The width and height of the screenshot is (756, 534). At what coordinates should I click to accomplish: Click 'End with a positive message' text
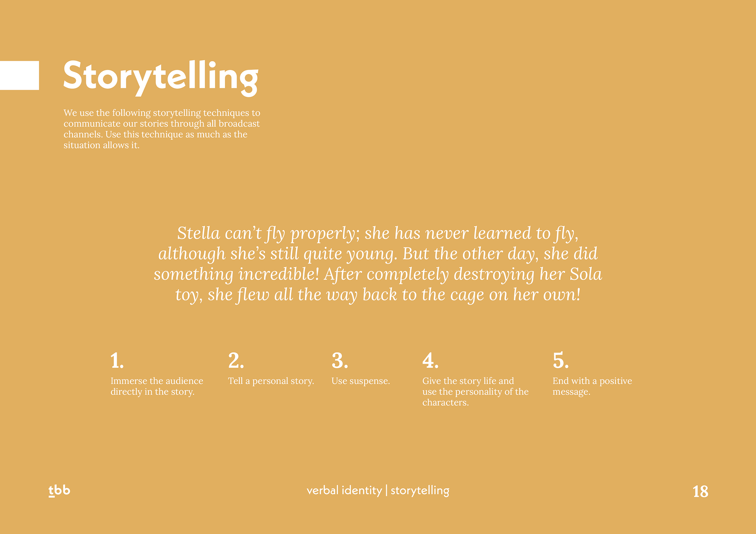592,386
